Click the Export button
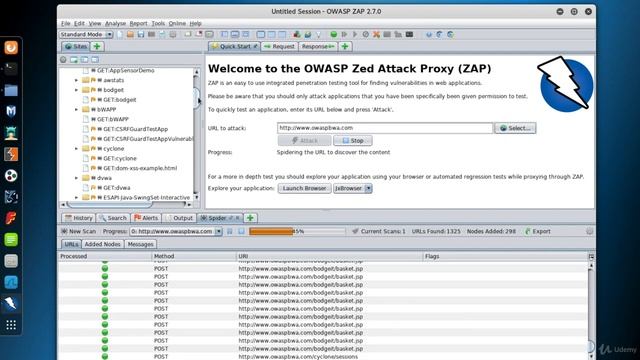The width and height of the screenshot is (640, 360). point(538,231)
